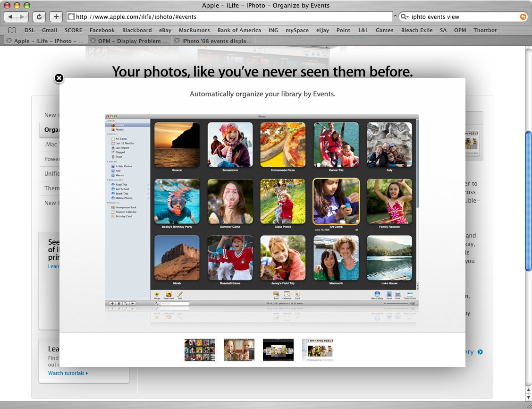Viewport: 532px width, 409px height.
Task: Open the DSL bookmark
Action: (30, 30)
